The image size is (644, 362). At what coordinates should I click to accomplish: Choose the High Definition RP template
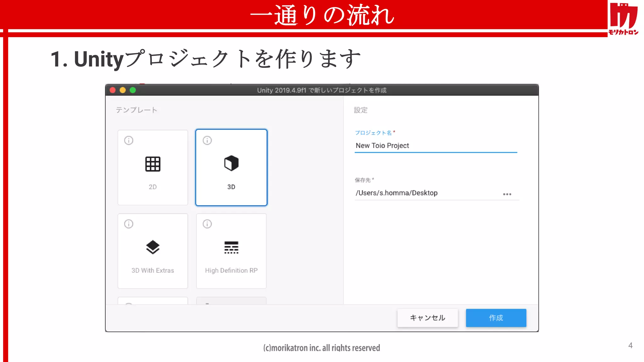231,251
